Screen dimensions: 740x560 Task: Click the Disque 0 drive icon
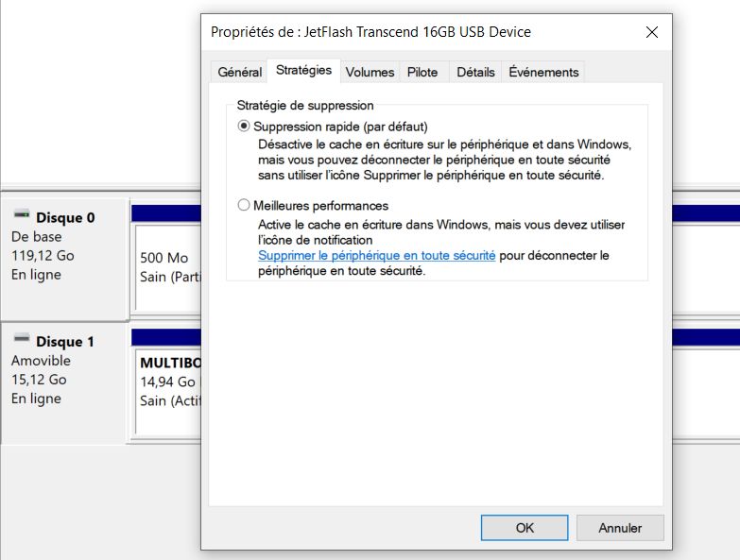[21, 215]
